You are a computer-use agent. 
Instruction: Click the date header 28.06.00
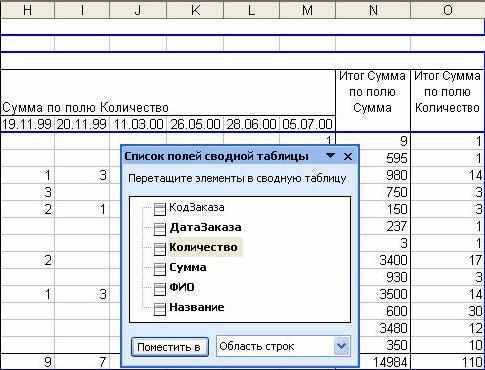tap(251, 124)
